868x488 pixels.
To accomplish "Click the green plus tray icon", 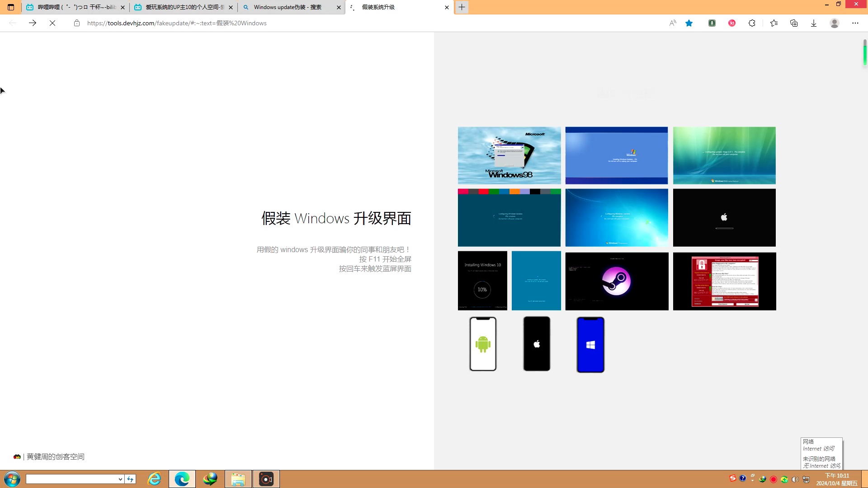I will point(784,479).
